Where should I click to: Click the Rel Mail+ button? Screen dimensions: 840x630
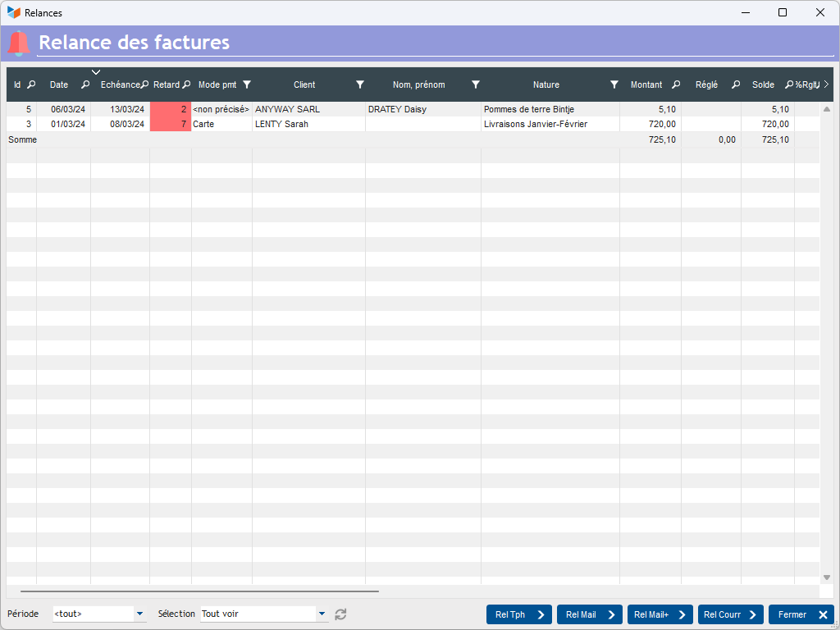click(660, 614)
